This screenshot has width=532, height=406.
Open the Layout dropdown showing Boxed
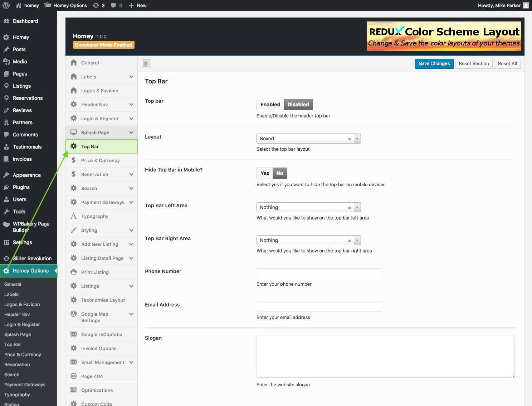308,139
